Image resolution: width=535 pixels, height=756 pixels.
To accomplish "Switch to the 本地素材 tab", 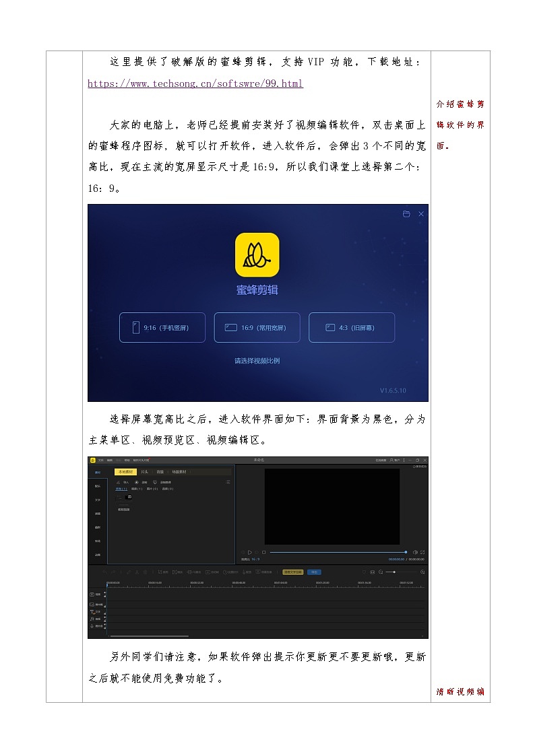I will coord(125,471).
